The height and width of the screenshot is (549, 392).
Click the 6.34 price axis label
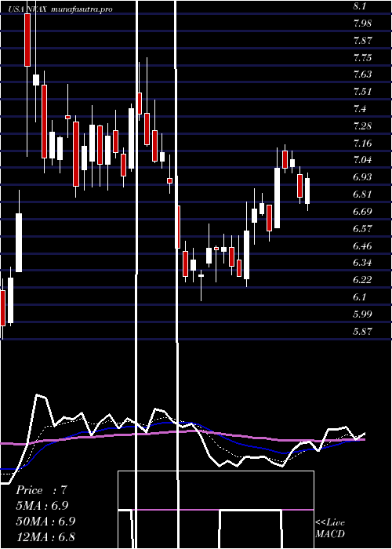(x=362, y=263)
